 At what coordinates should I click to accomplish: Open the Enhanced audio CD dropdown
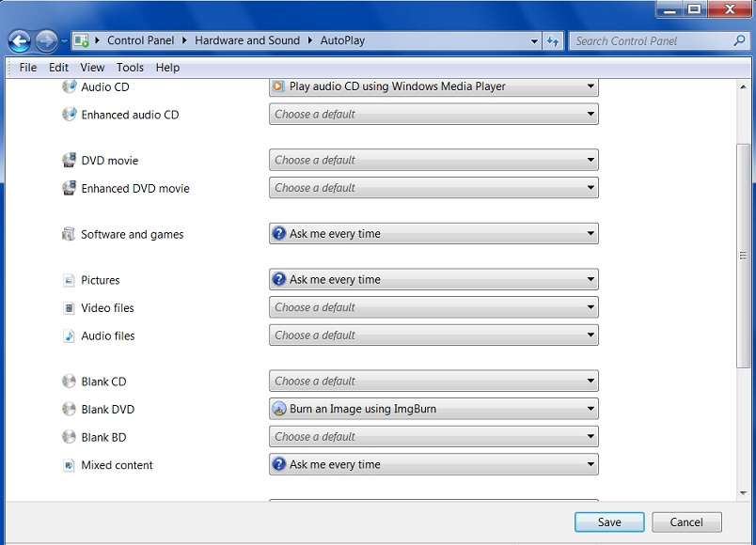click(433, 115)
